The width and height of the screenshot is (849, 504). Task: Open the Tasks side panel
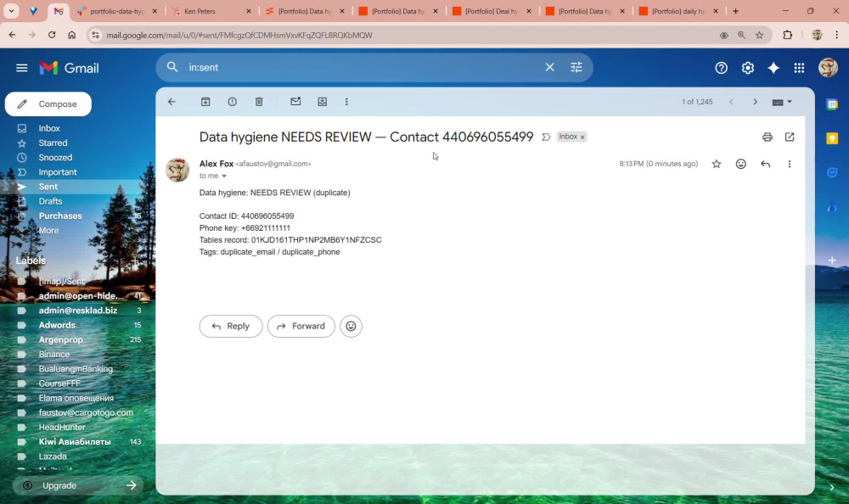point(832,173)
